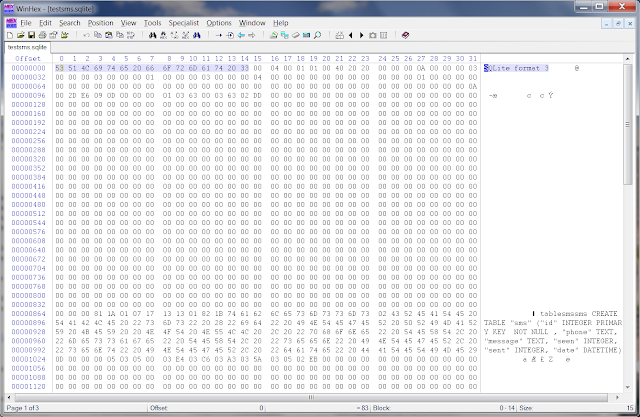Click the clone disk toolbar icon
Viewport: 640px width, 417px height.
(285, 35)
